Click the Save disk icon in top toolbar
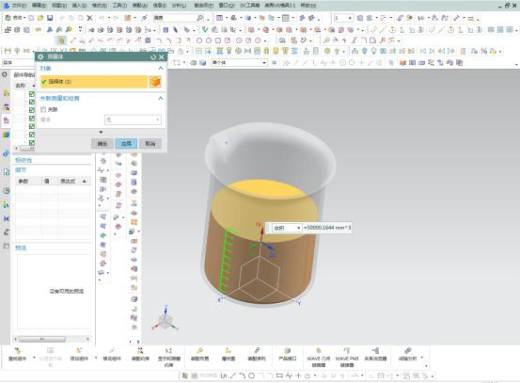The width and height of the screenshot is (520, 383). pos(50,18)
